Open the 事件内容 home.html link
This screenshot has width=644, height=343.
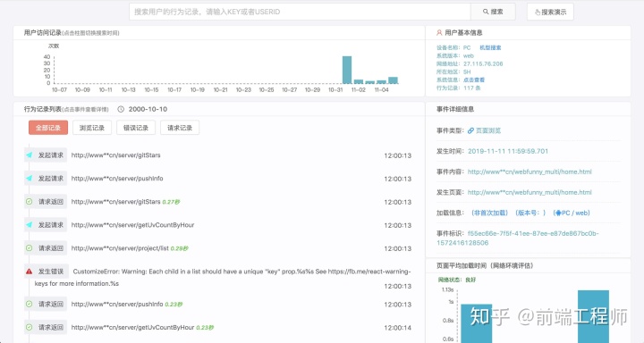530,171
